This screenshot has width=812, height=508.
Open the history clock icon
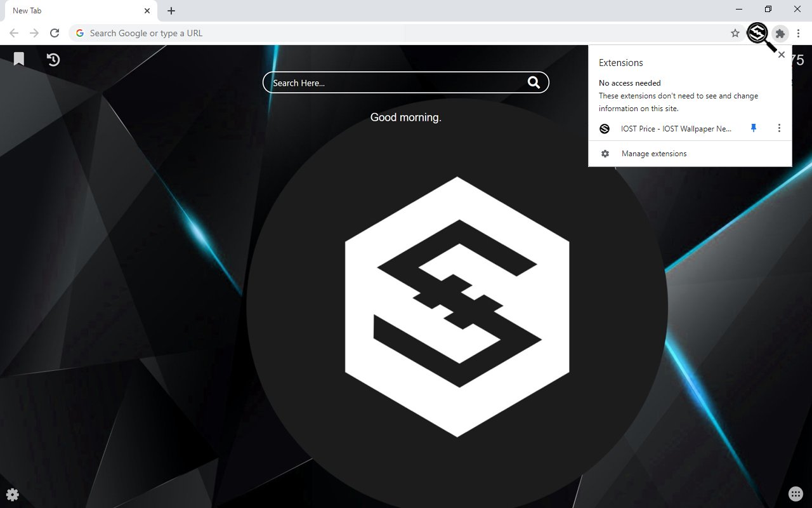[x=53, y=59]
